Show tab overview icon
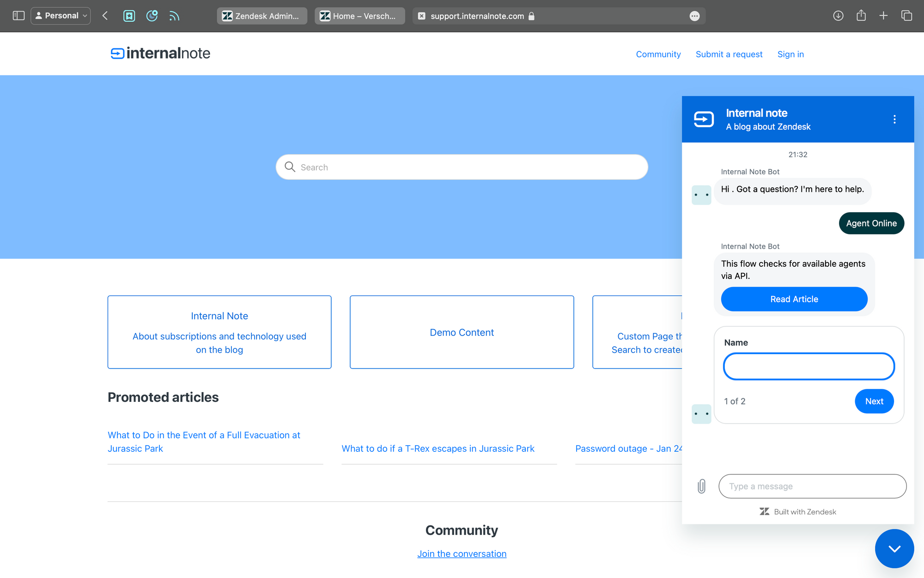924x578 pixels. point(906,16)
